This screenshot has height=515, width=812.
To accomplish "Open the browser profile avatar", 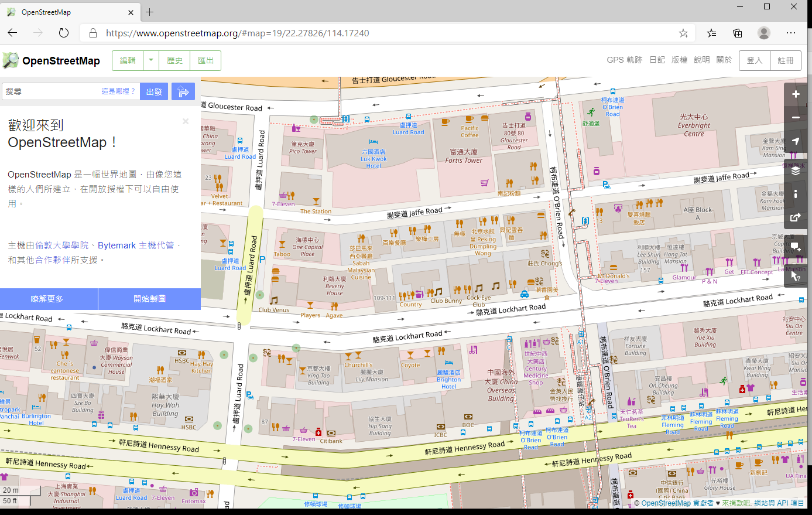I will pos(764,33).
